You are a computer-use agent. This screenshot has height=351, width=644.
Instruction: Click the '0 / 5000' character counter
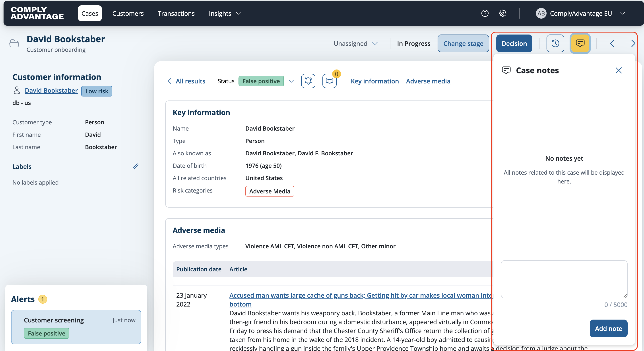[x=616, y=305]
